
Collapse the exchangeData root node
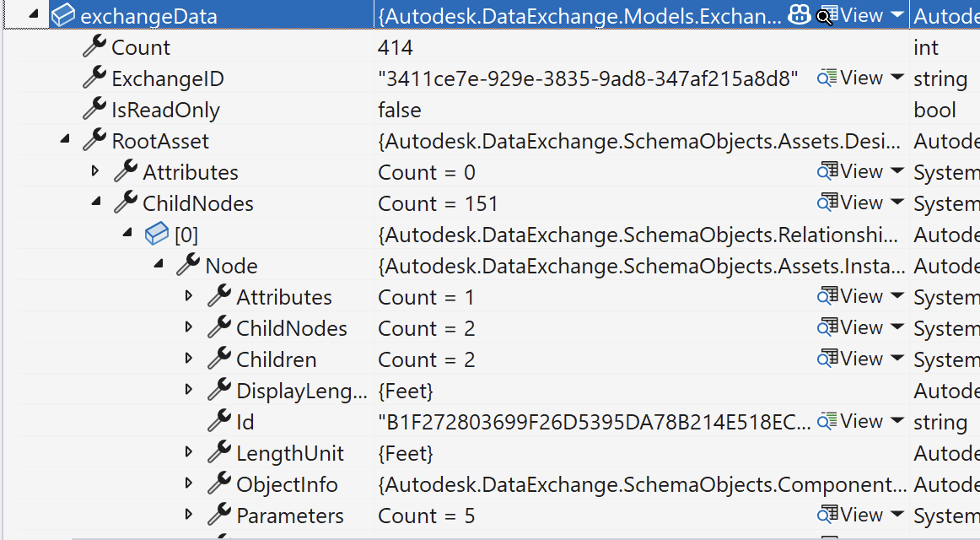34,13
